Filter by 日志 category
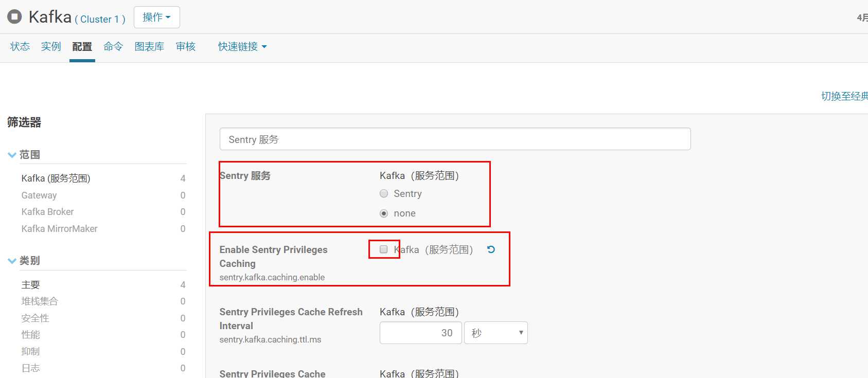Image resolution: width=868 pixels, height=378 pixels. coord(30,368)
